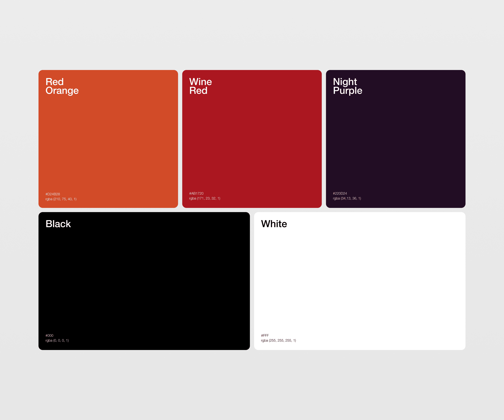Click the Night Purple color swatch
Image resolution: width=504 pixels, height=420 pixels.
coord(395,139)
